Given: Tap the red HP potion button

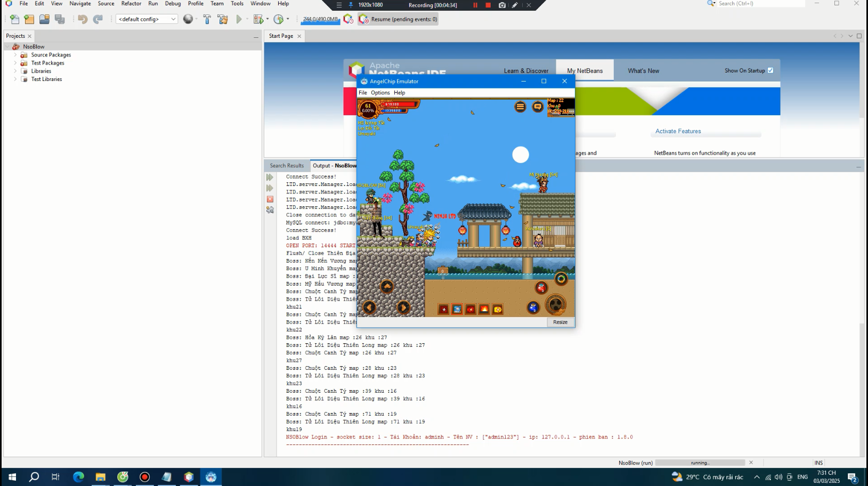Looking at the screenshot, I should pos(541,288).
